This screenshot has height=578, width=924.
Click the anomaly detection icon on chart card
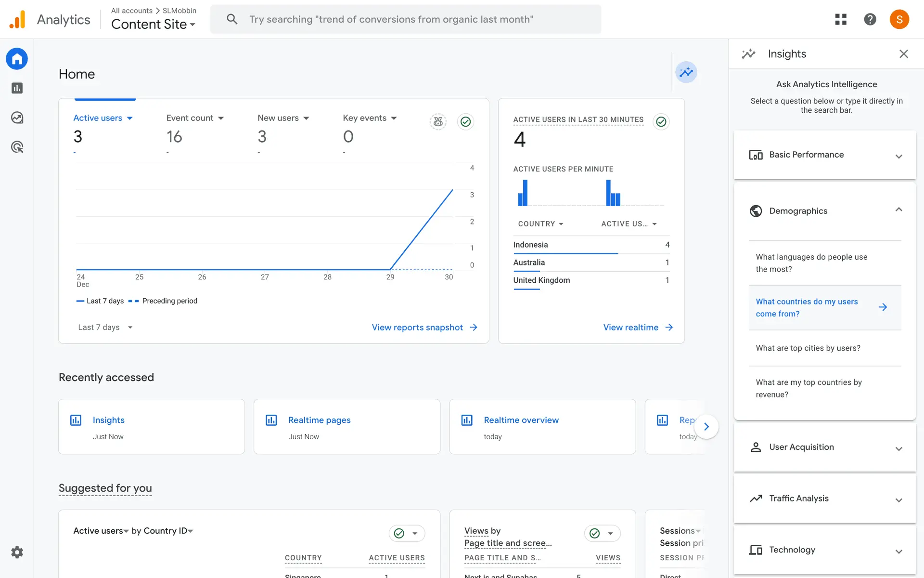click(438, 122)
